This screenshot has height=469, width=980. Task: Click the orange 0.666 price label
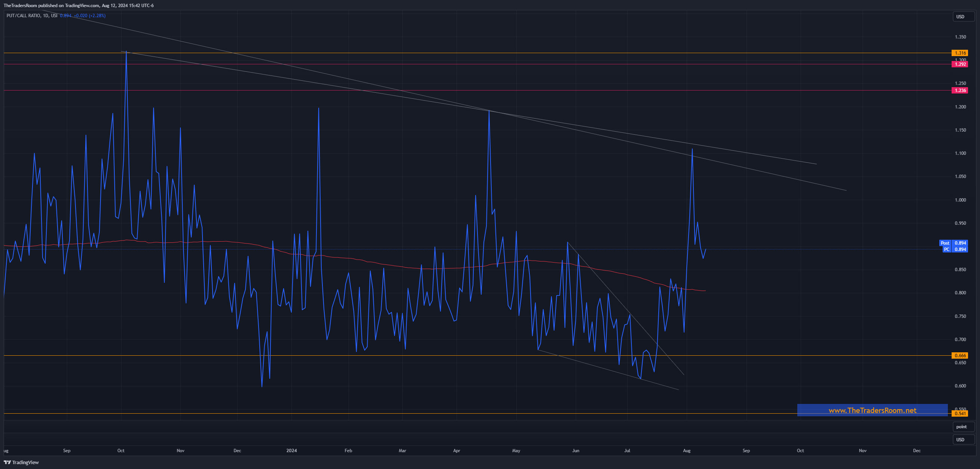point(959,356)
